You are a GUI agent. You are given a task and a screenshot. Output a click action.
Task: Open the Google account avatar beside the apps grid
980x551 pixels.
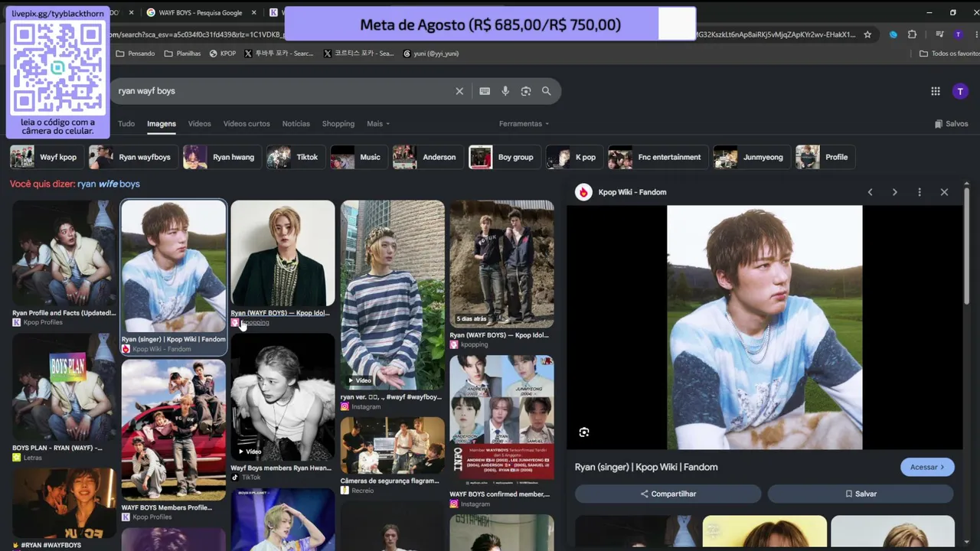pos(960,91)
